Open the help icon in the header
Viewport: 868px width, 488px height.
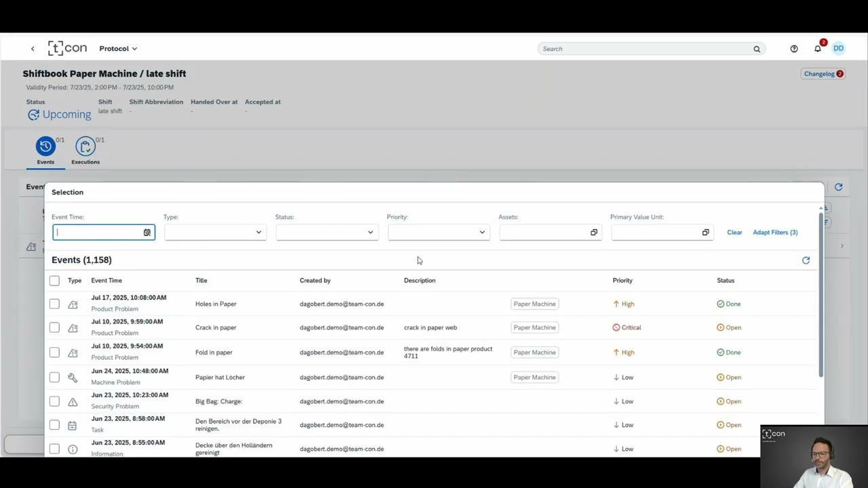(793, 48)
